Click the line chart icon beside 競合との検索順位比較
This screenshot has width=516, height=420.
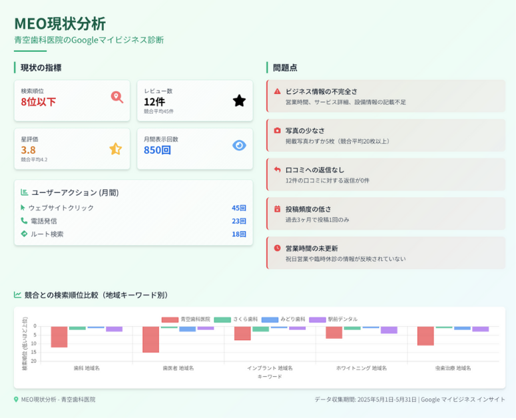pos(17,295)
